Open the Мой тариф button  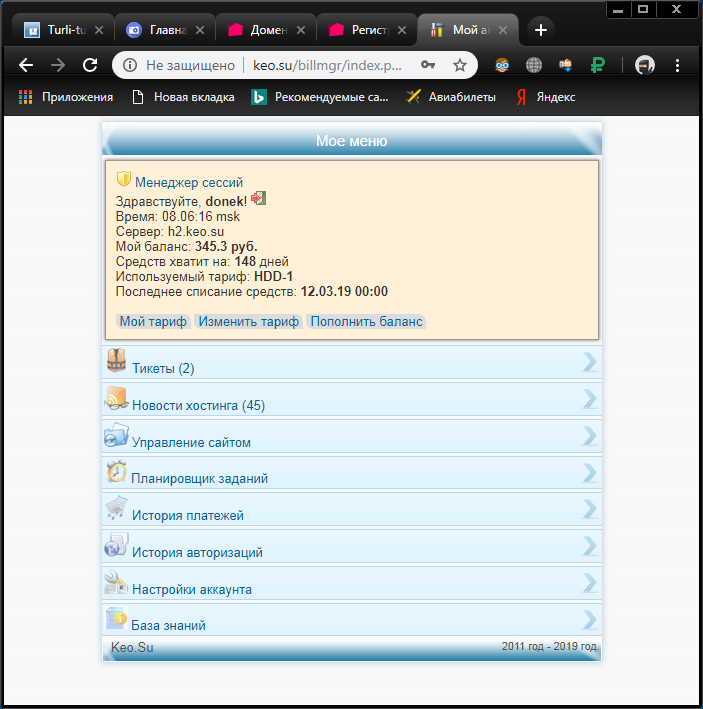click(154, 322)
